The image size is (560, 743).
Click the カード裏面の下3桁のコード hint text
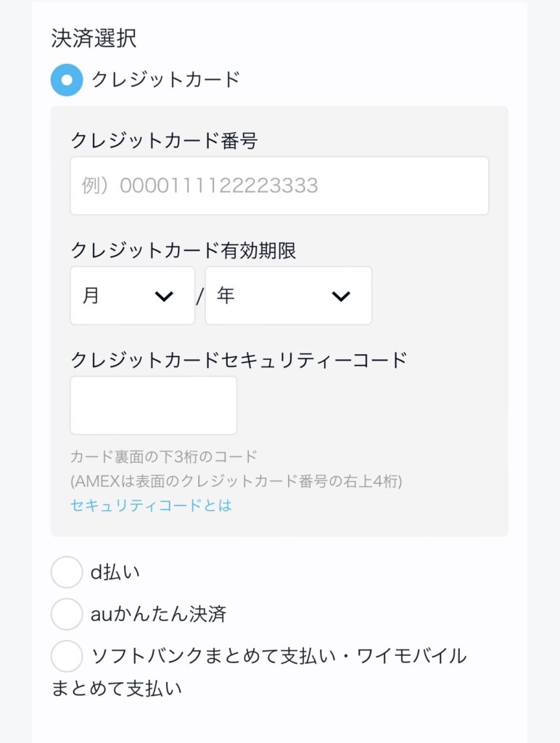coord(164,457)
